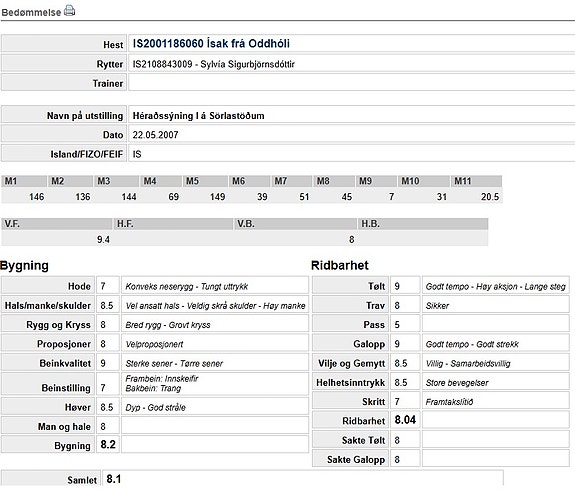Viewport: 575px width, 491px height.
Task: Click the Ridbarhet total 8.04
Action: pyautogui.click(x=405, y=419)
